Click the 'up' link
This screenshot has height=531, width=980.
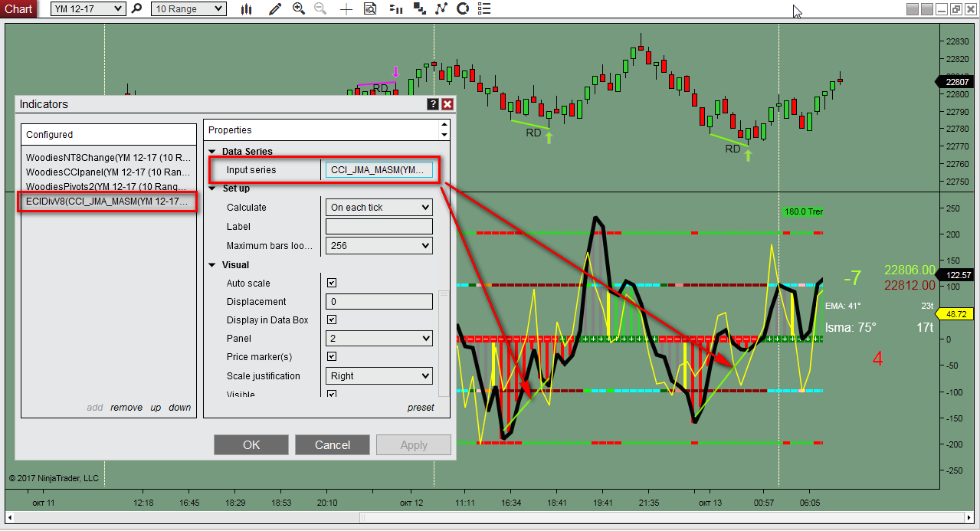(x=156, y=408)
